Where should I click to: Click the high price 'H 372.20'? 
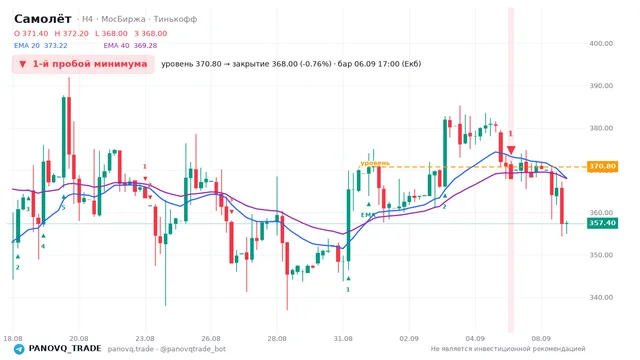(71, 33)
